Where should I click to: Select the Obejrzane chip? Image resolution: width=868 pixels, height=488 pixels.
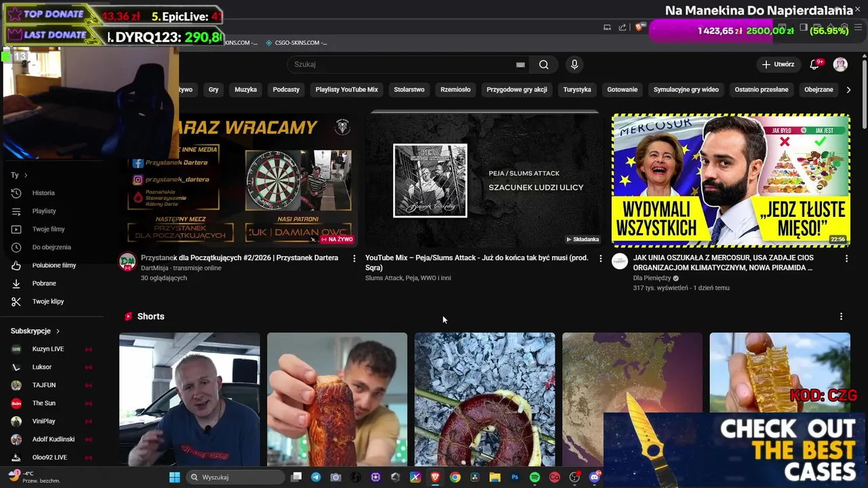click(818, 89)
